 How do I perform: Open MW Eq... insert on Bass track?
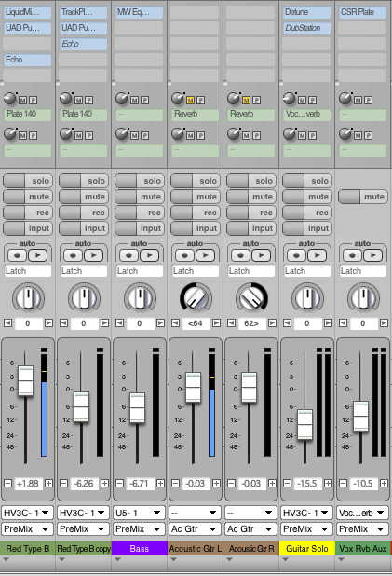coord(139,12)
